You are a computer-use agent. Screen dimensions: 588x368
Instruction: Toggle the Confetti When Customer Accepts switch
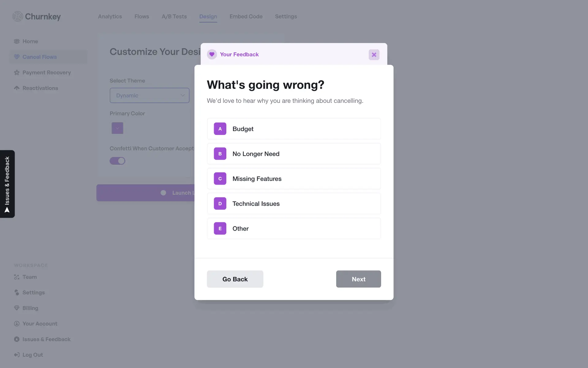tap(118, 161)
